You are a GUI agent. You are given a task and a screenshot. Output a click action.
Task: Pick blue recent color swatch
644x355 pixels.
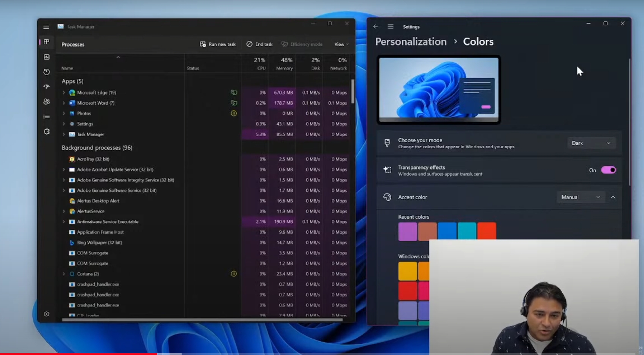tap(447, 231)
